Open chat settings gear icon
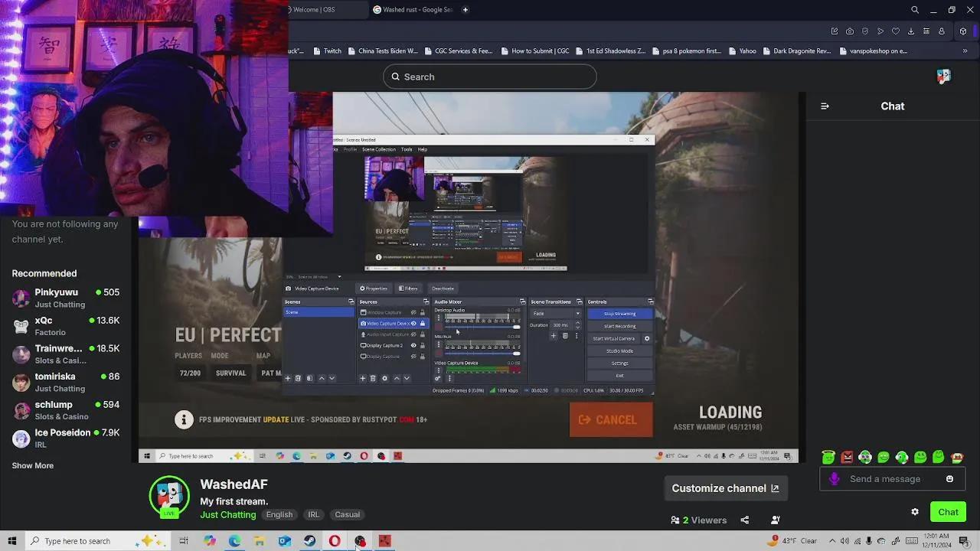 914,512
